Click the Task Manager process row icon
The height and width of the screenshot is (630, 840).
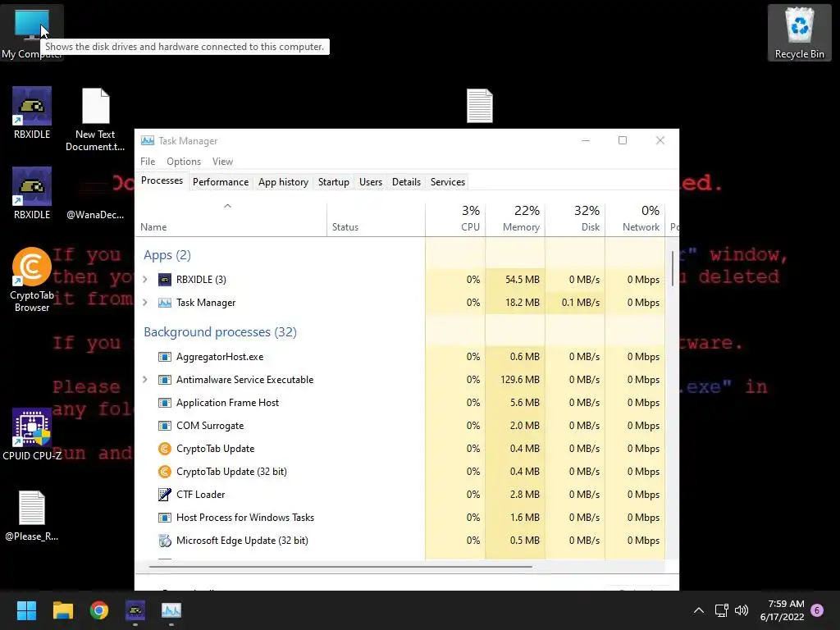164,303
